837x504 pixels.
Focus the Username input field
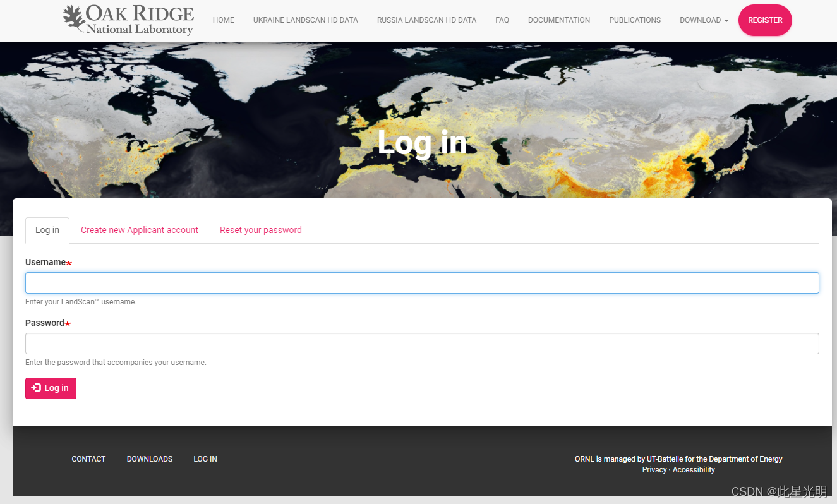point(422,283)
